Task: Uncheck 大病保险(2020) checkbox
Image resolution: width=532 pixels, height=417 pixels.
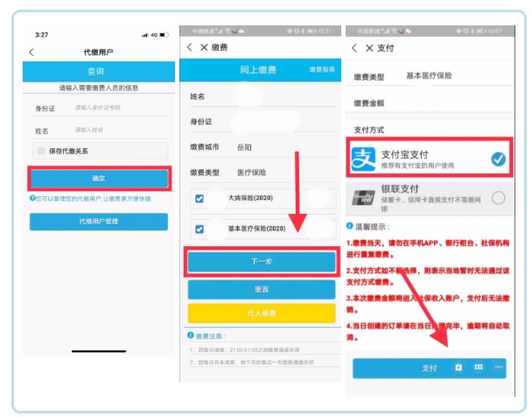Action: 199,199
